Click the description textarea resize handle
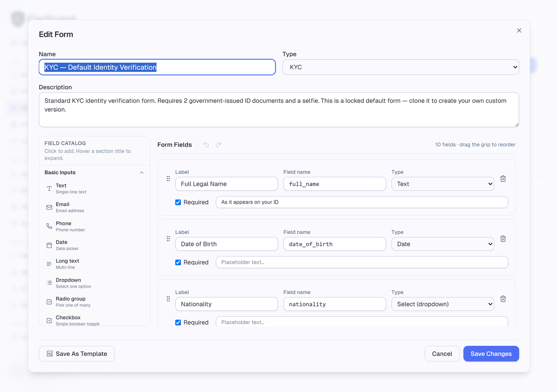The height and width of the screenshot is (392, 558). click(517, 125)
